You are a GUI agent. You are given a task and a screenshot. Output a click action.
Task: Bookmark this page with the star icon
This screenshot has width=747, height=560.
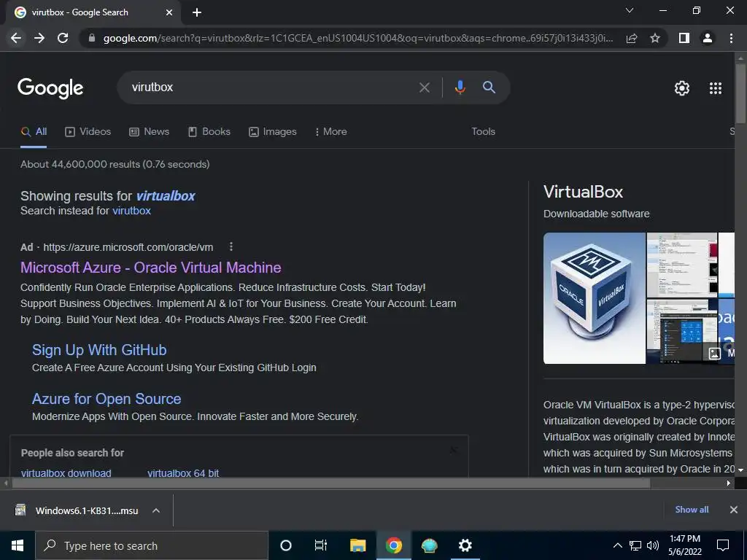[x=655, y=38]
